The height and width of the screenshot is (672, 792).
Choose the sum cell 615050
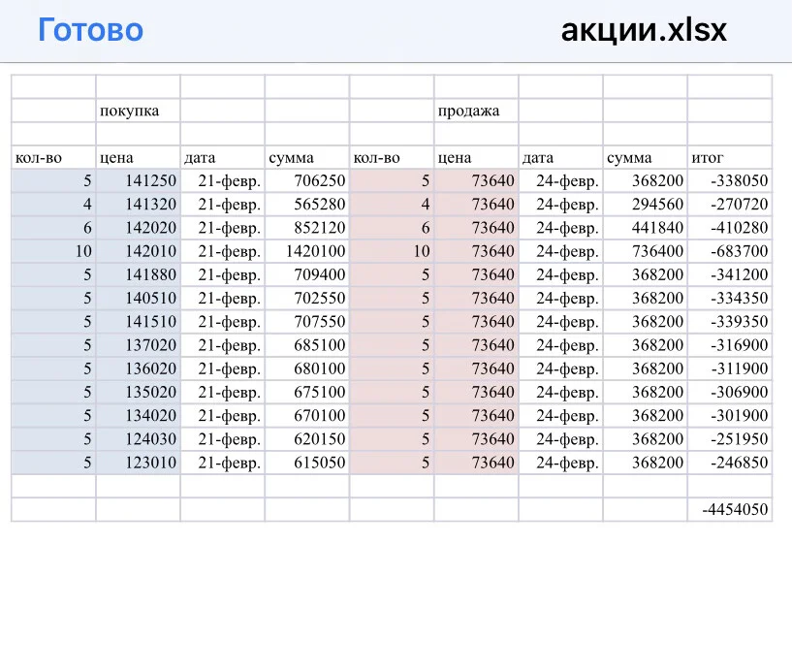click(307, 463)
